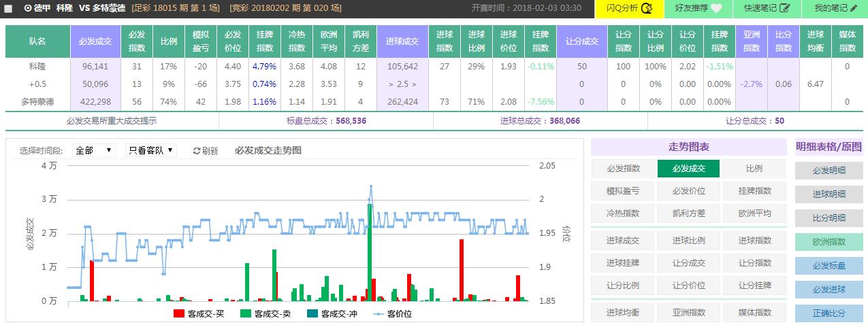Show the 进球指数 trend chart
The width and height of the screenshot is (868, 327).
click(754, 241)
